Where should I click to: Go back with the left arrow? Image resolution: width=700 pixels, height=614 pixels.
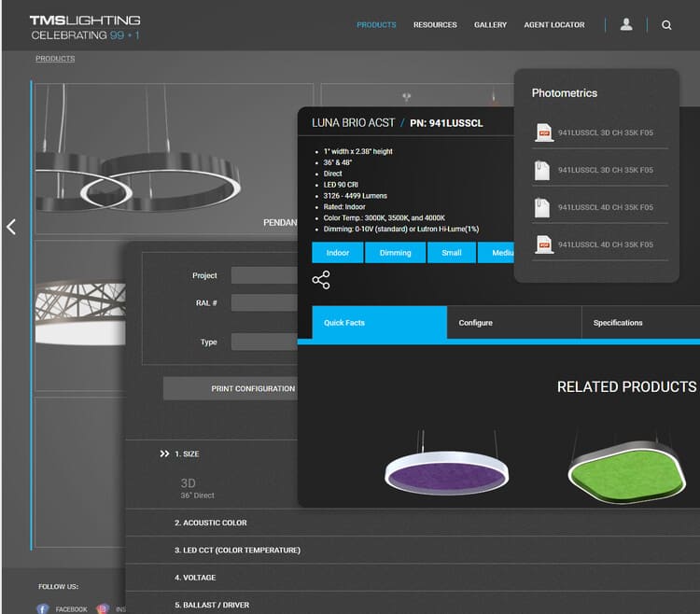click(x=11, y=227)
